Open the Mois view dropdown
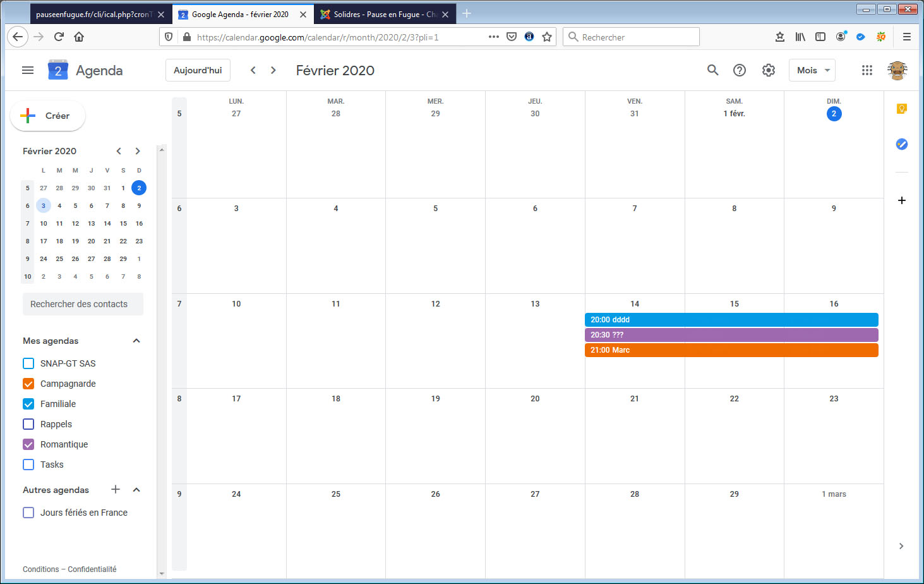The height and width of the screenshot is (584, 924). tap(812, 70)
